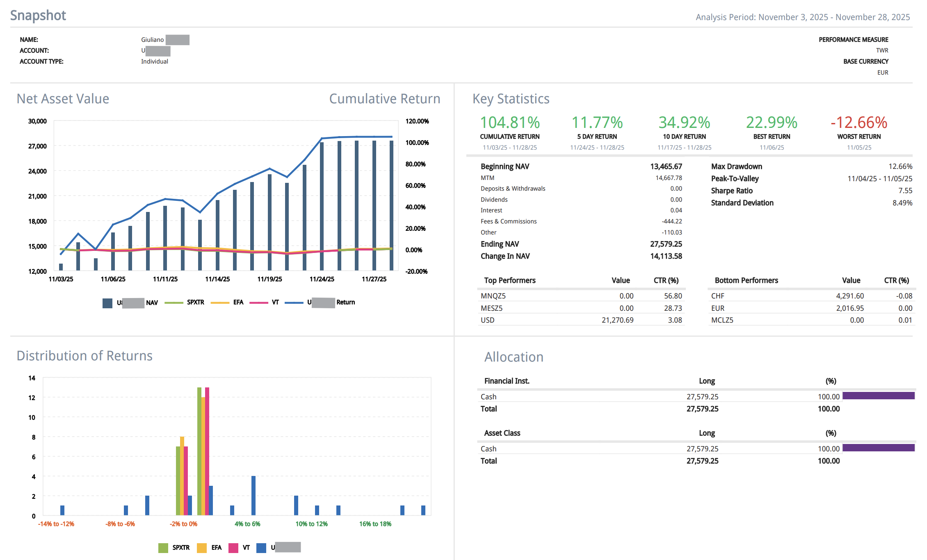Click the 22.99% best return figure

click(x=772, y=123)
